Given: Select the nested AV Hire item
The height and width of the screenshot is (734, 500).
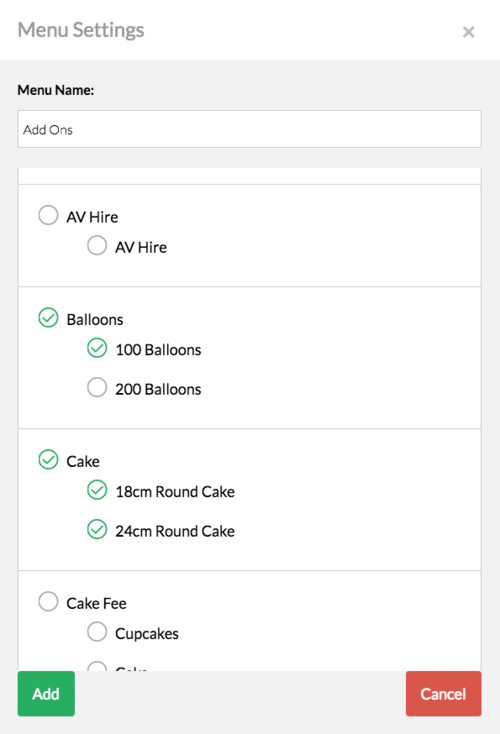Looking at the screenshot, I should [x=97, y=245].
